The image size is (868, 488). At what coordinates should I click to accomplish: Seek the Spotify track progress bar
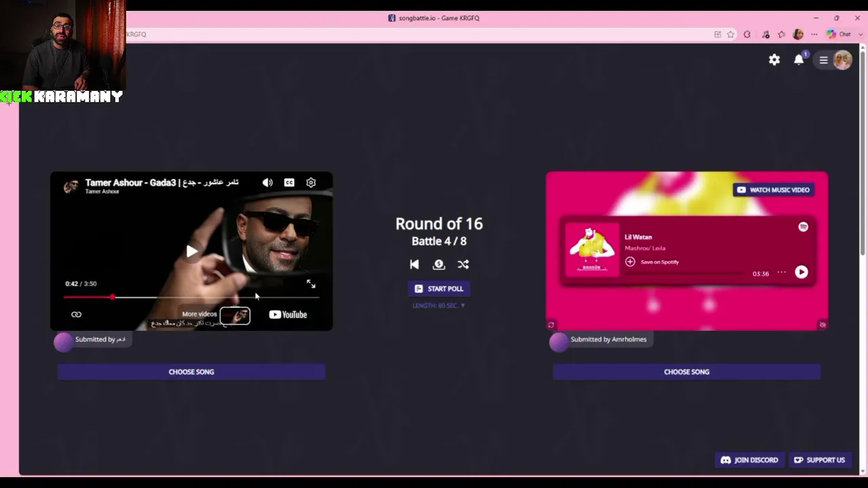pos(684,273)
